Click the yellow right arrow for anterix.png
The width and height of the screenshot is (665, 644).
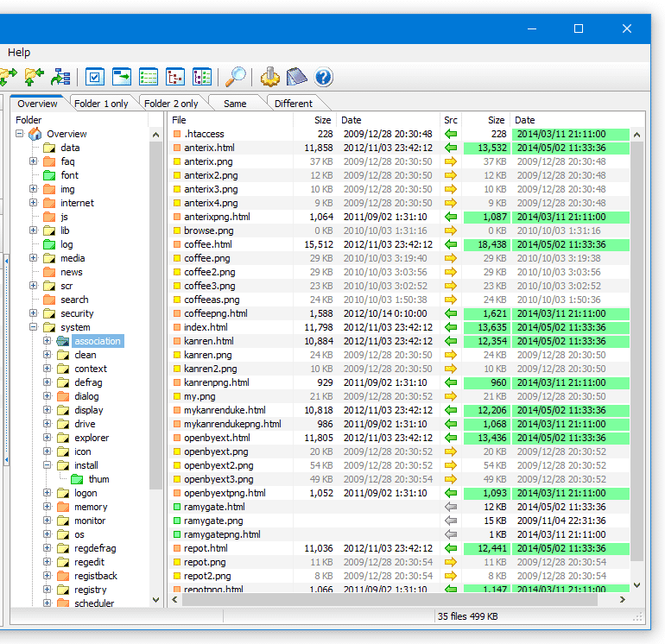tap(451, 161)
